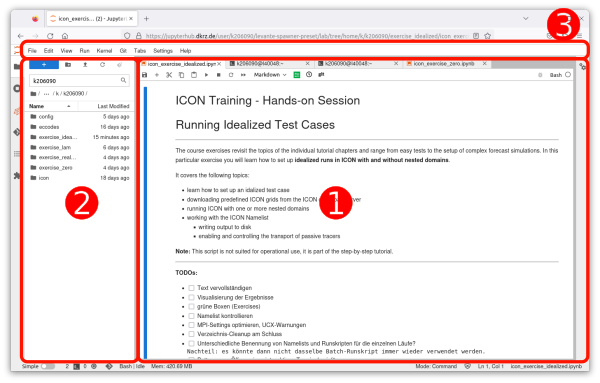Open the running terminals and kernels sidebar icon
Screen dimensions: 600x383
click(x=17, y=89)
